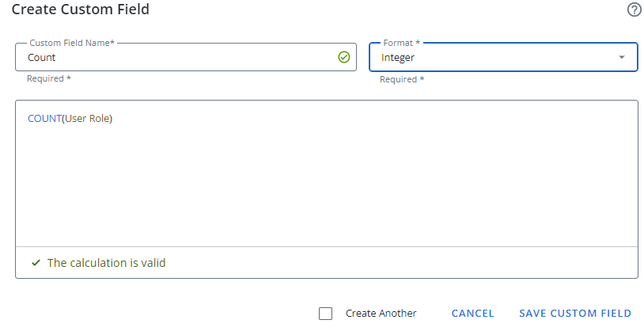Click the COUNT function in the formula

[x=44, y=119]
